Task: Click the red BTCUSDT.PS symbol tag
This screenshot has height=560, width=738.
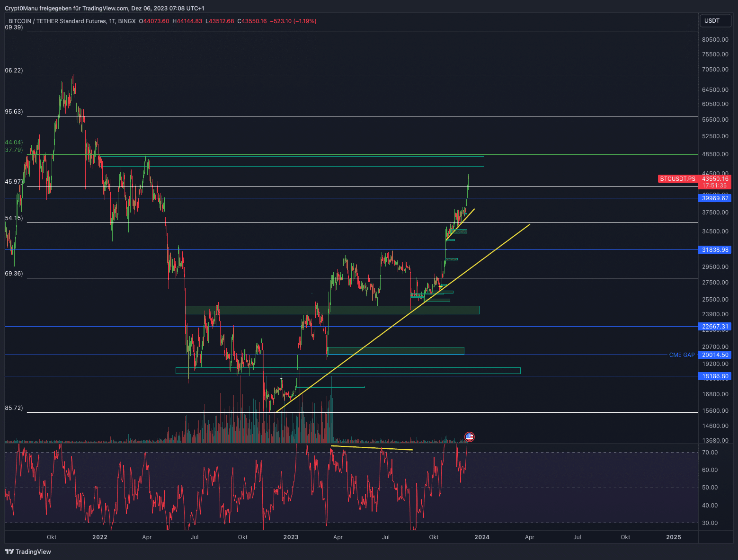Action: pos(677,179)
